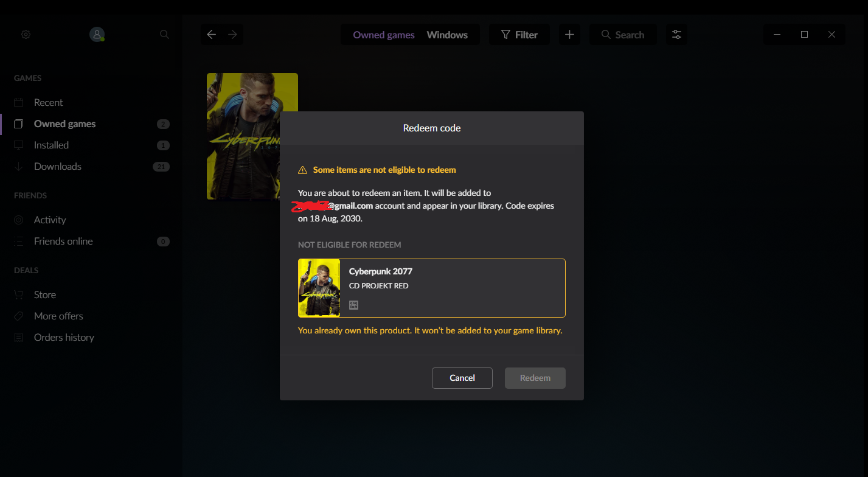Viewport: 868px width, 477px height.
Task: Click 'You already own this product' message
Action: pos(430,331)
